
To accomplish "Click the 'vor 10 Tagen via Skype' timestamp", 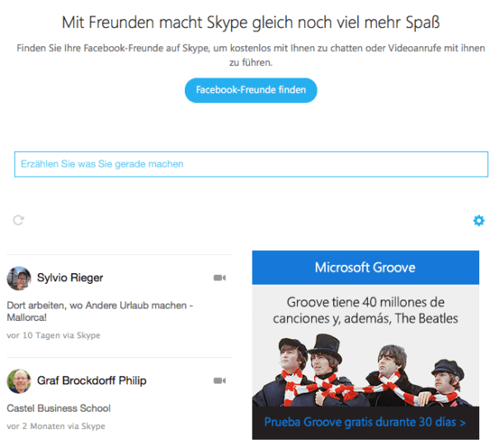I will (52, 336).
